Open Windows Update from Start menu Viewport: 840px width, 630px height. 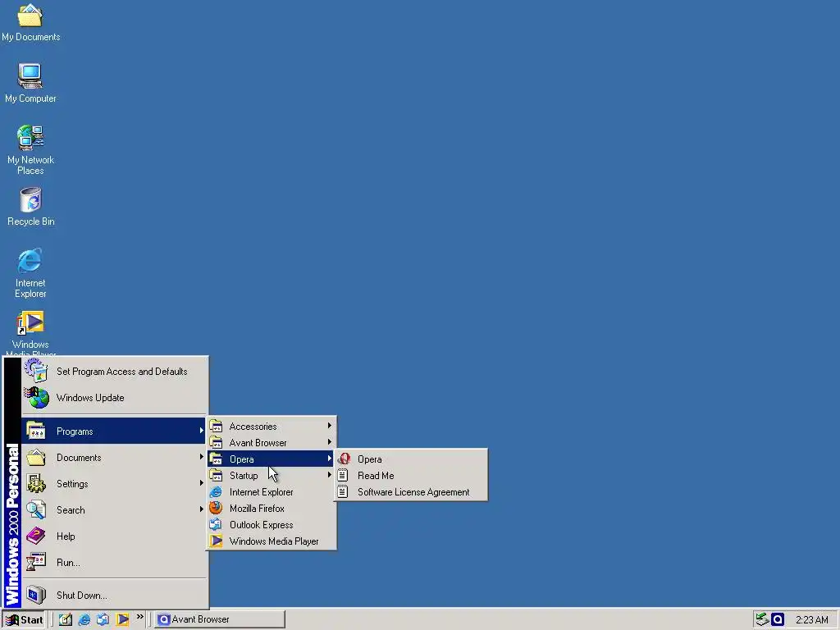(x=115, y=398)
